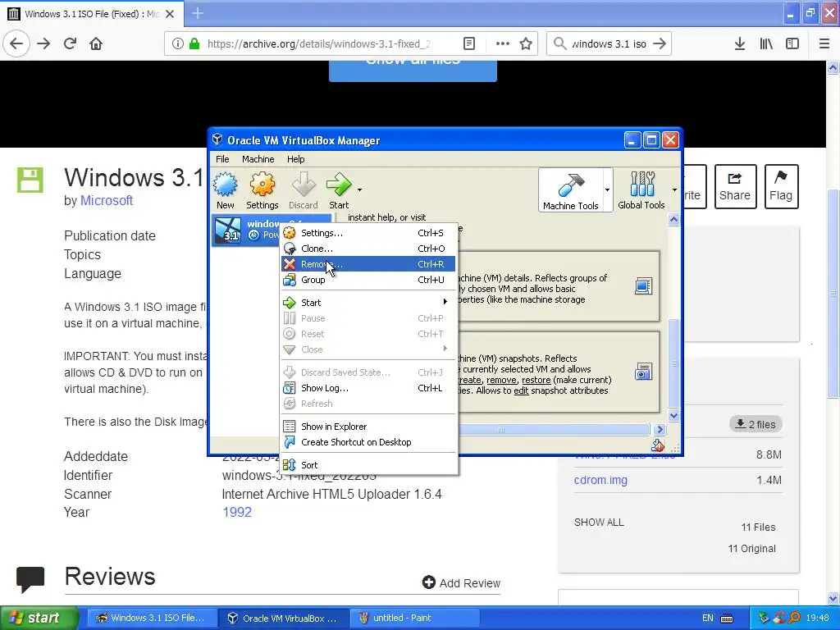
Task: Toggle the Firefox sidebar icon
Action: coord(792,44)
